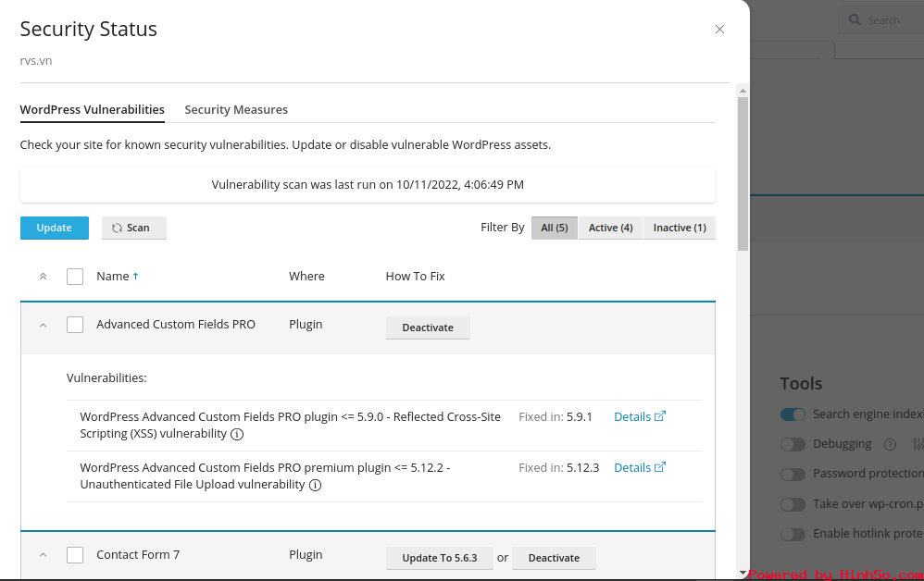Click 'Fixed in: 5.9.1' text
The image size is (924, 581).
pos(556,416)
